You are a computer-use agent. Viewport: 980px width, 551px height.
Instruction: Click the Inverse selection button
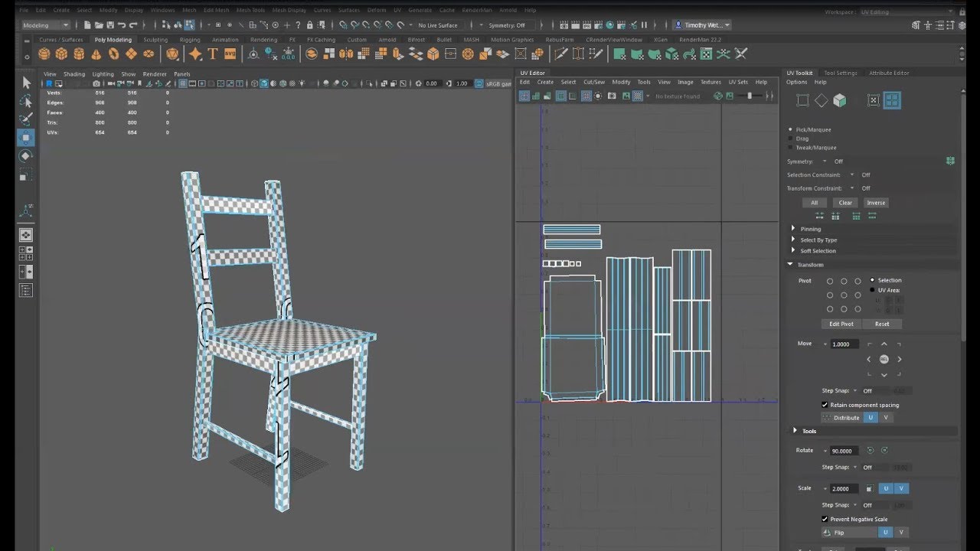click(x=876, y=203)
